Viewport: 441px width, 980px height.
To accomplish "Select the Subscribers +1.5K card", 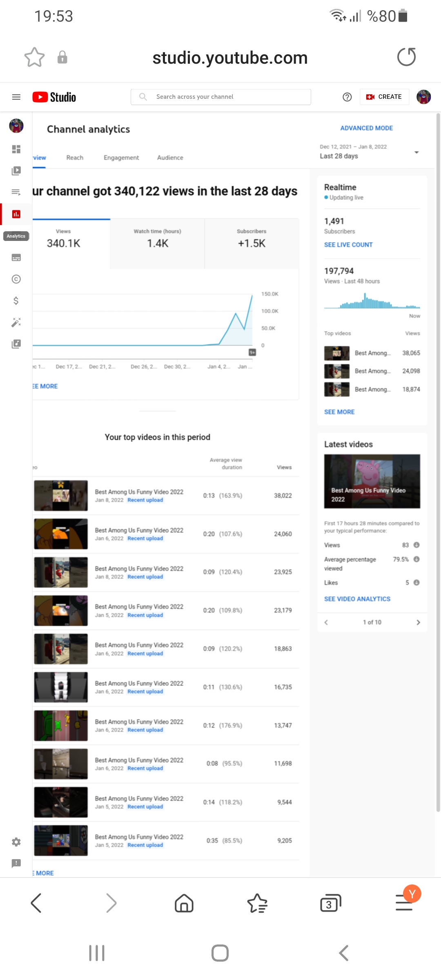I will click(x=252, y=244).
